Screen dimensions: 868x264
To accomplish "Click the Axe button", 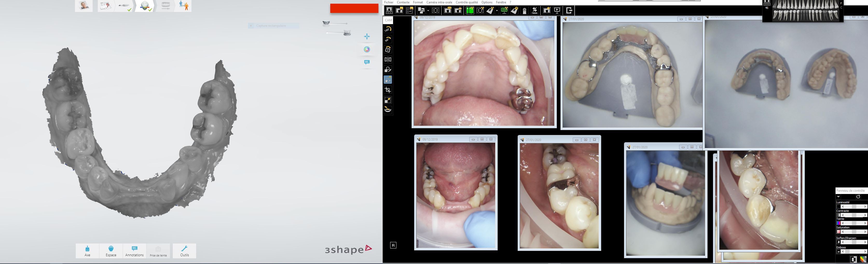I will [x=87, y=251].
